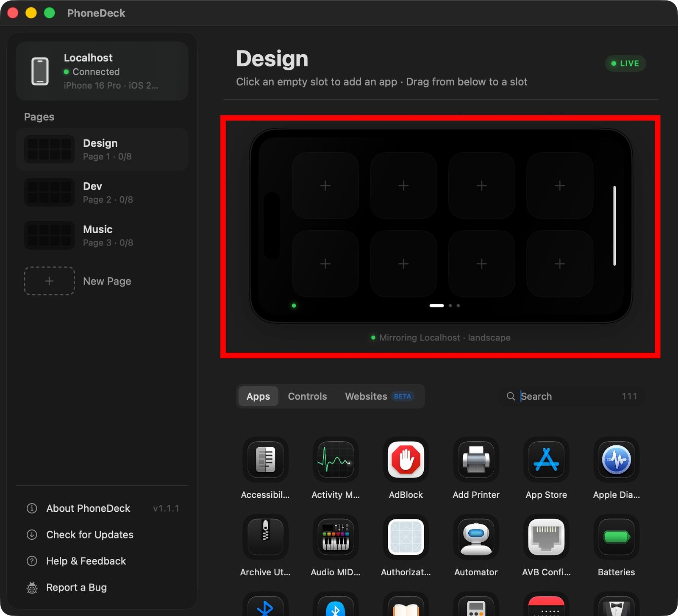Viewport: 678px width, 616px height.
Task: Open the Dev page in sidebar
Action: 102,192
